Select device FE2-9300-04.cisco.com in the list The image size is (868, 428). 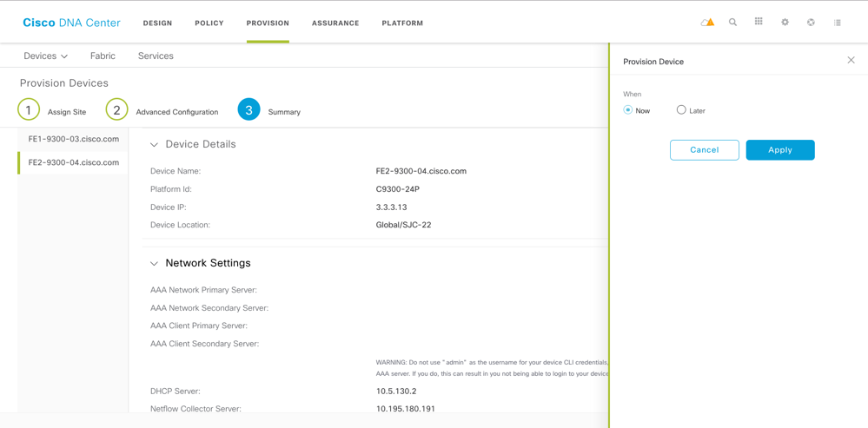[74, 162]
